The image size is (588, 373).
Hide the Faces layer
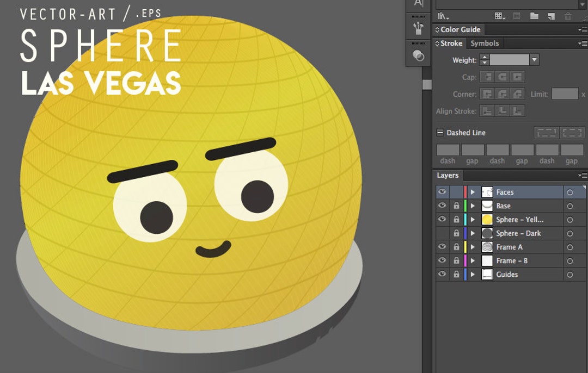click(x=442, y=191)
